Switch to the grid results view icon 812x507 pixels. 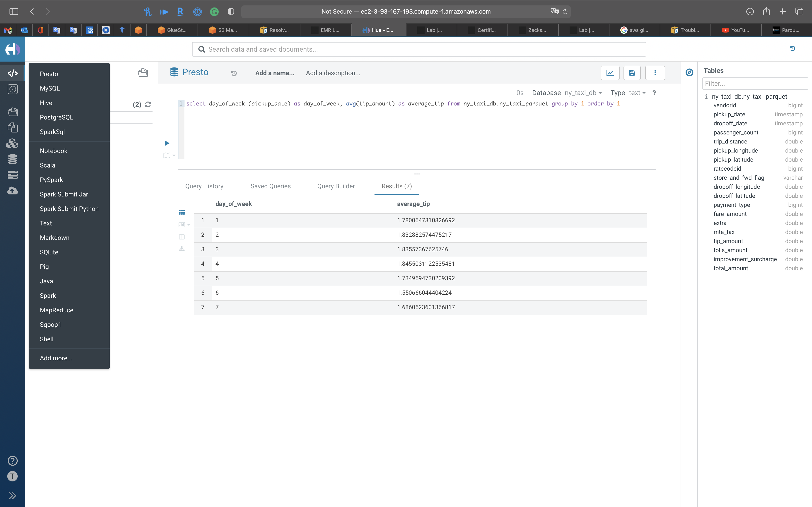click(x=181, y=212)
